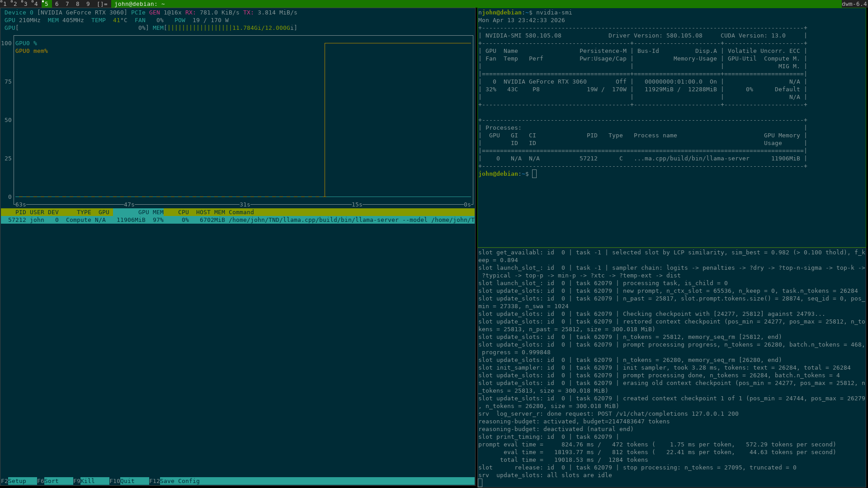This screenshot has height=488, width=868.
Task: Click the tiled layout symbol []=
Action: (102, 4)
